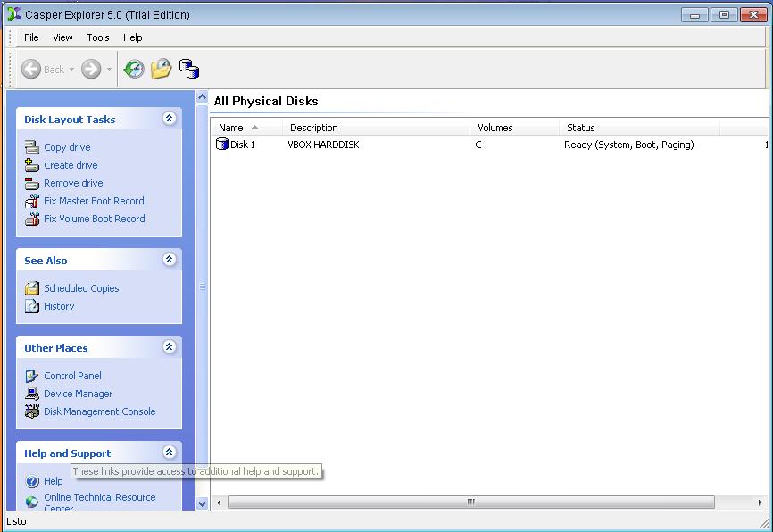Screen dimensions: 773x532
Task: Select the Disk 1 drive icon
Action: (x=222, y=144)
